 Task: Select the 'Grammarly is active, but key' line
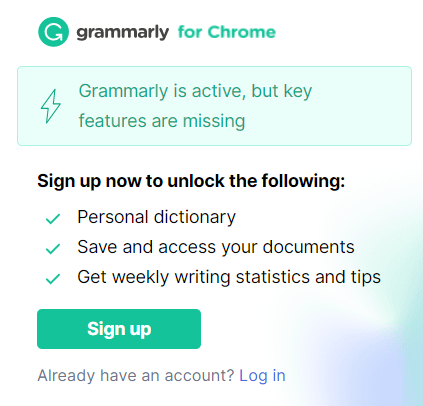click(x=195, y=91)
